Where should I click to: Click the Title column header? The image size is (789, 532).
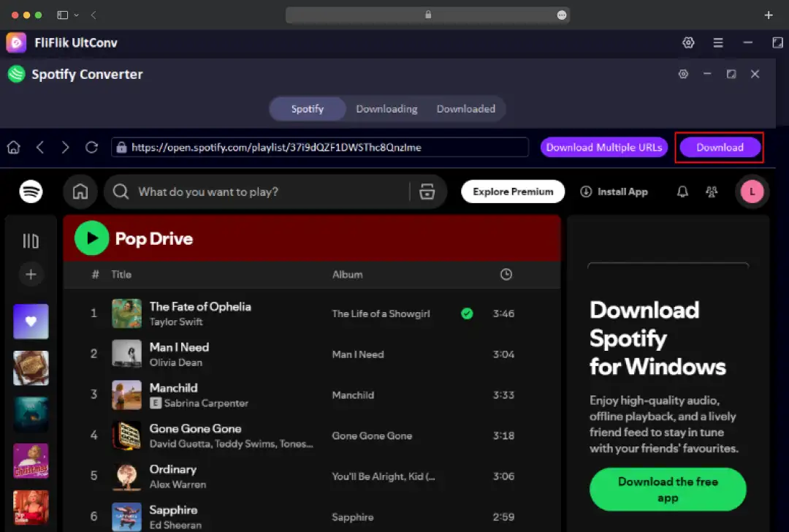click(x=121, y=274)
